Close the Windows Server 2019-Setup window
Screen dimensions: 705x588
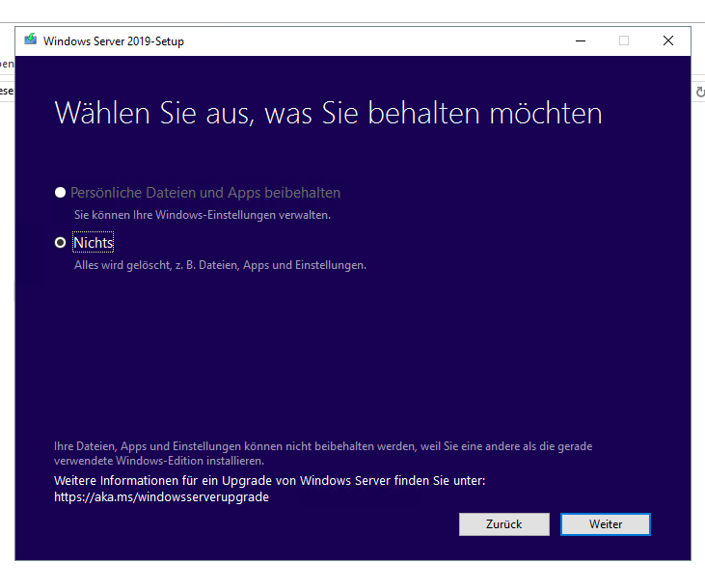(668, 40)
